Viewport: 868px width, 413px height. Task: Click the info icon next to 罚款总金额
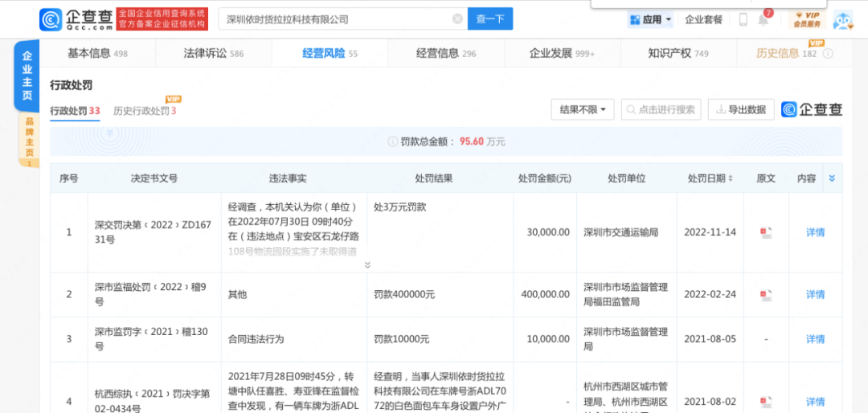(x=392, y=141)
